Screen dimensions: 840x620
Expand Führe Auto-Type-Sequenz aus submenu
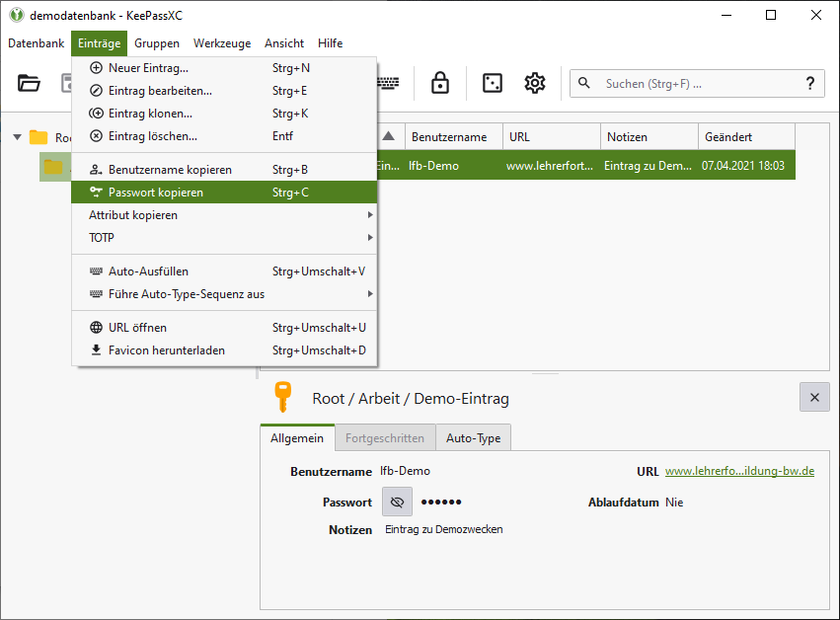point(370,294)
